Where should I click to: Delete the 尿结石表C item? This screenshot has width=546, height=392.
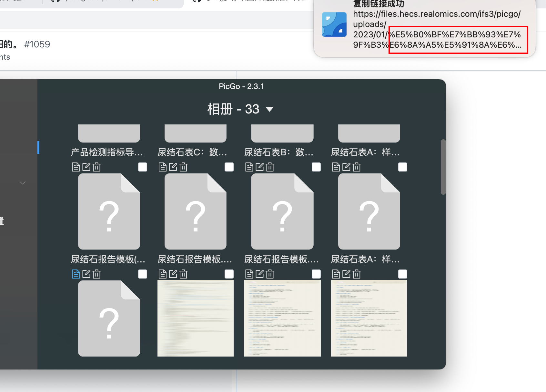(x=183, y=167)
